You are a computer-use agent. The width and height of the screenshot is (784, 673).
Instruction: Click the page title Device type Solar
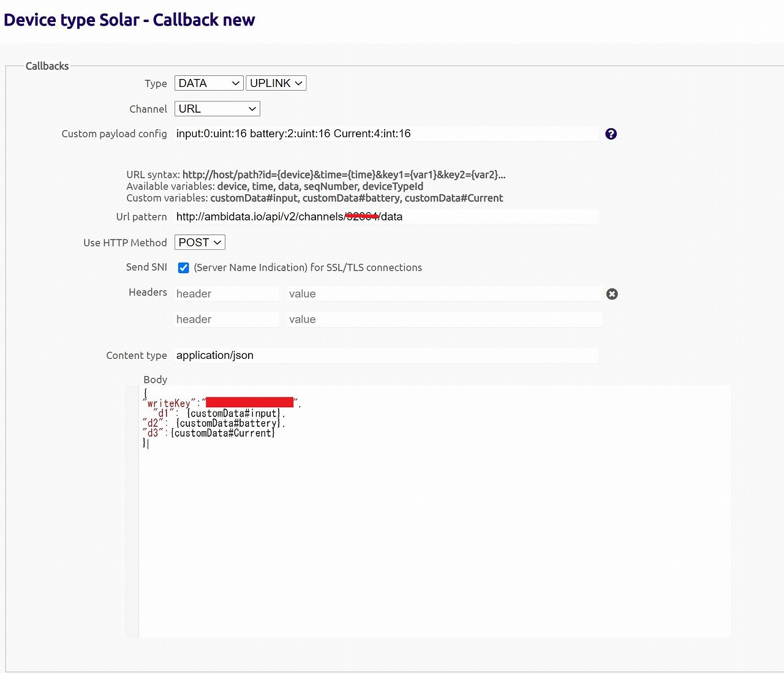pos(129,20)
